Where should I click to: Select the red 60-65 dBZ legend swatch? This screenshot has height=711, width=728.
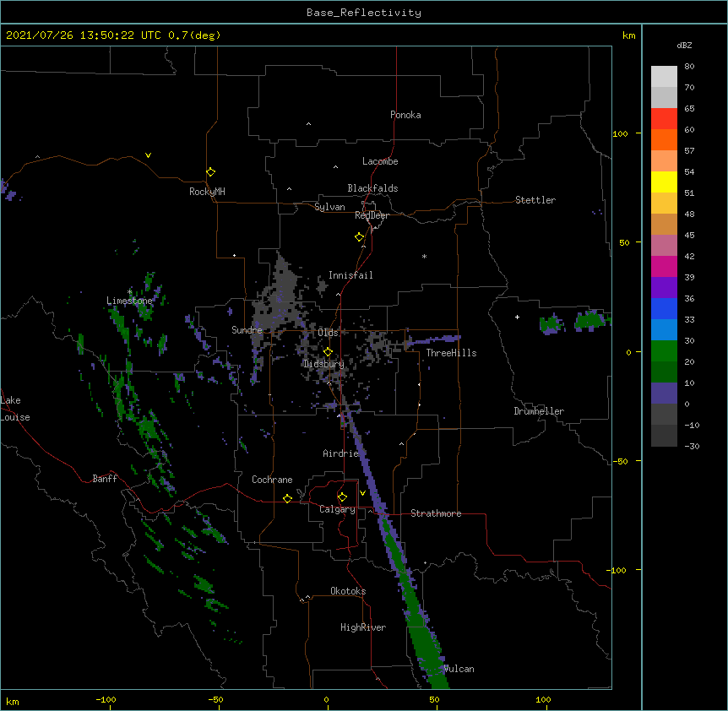[664, 119]
